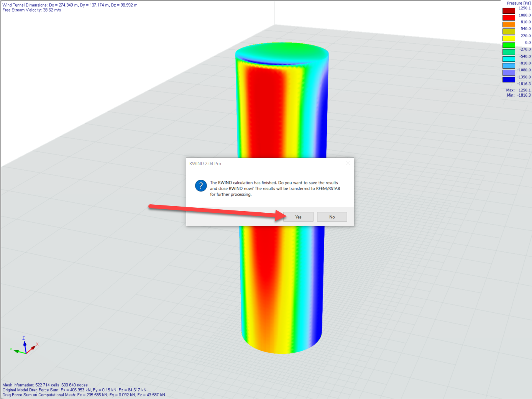Select the dark red 1250.1 pressure swatch
Image resolution: width=532 pixels, height=399 pixels.
[509, 11]
